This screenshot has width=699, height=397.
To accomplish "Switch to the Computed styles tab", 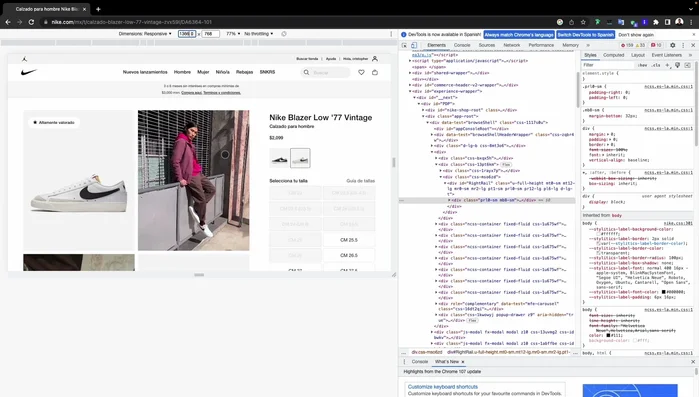I will pyautogui.click(x=613, y=55).
